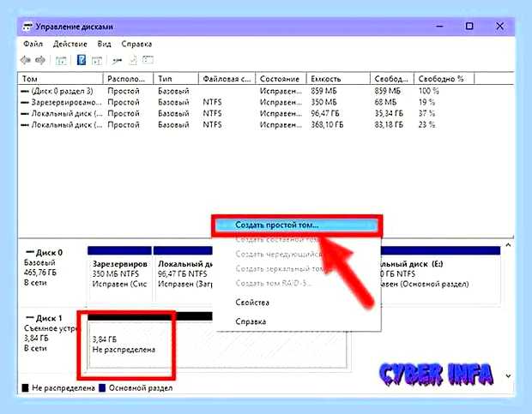
Task: Sort by the Файловая с... column header
Action: pyautogui.click(x=227, y=79)
